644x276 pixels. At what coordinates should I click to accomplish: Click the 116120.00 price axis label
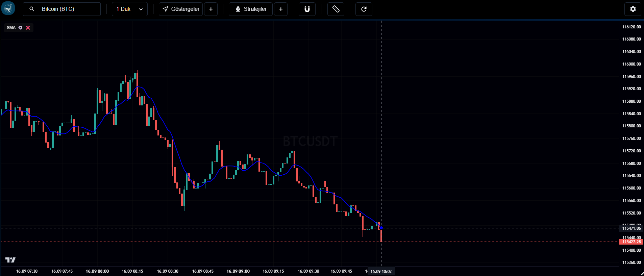631,27
